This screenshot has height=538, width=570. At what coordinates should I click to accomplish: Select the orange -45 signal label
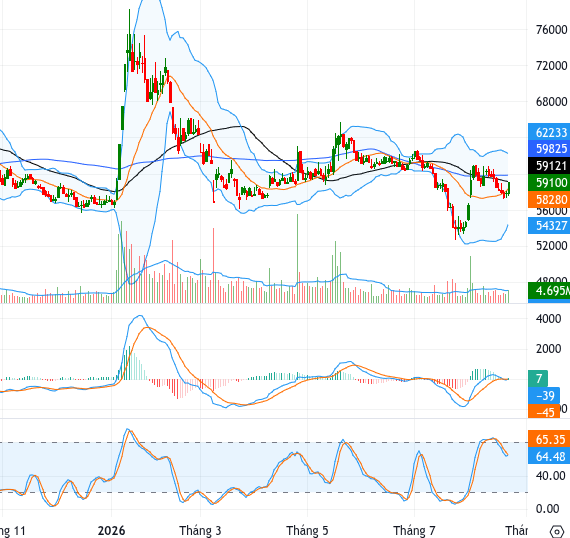pyautogui.click(x=544, y=412)
